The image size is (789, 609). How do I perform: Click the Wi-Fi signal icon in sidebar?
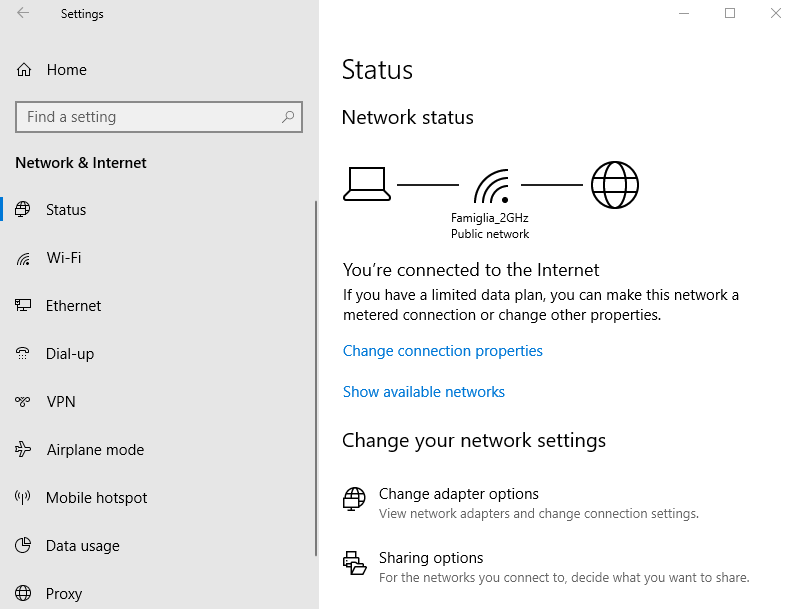[23, 258]
